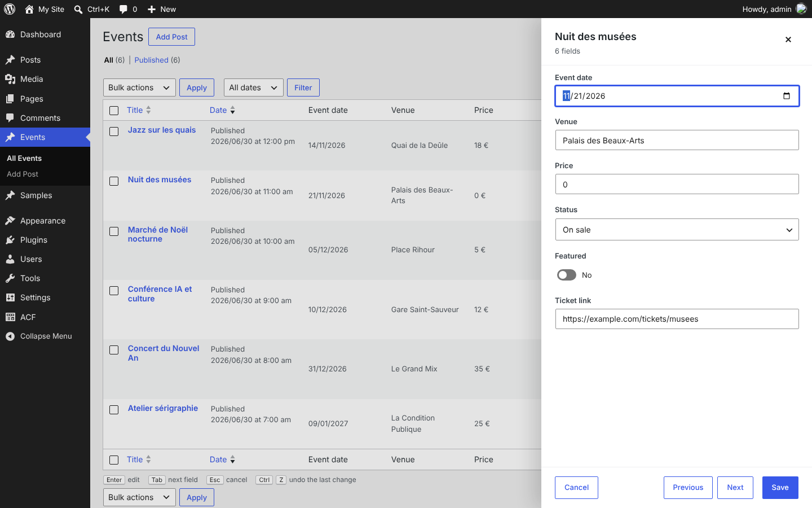Toggle the Featured switch
The image size is (812, 508).
(x=567, y=275)
